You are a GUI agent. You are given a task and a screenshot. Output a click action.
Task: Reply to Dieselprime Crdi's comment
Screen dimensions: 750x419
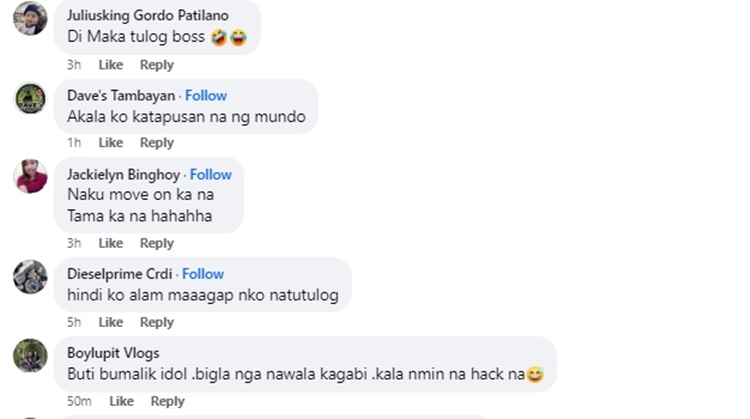click(157, 322)
